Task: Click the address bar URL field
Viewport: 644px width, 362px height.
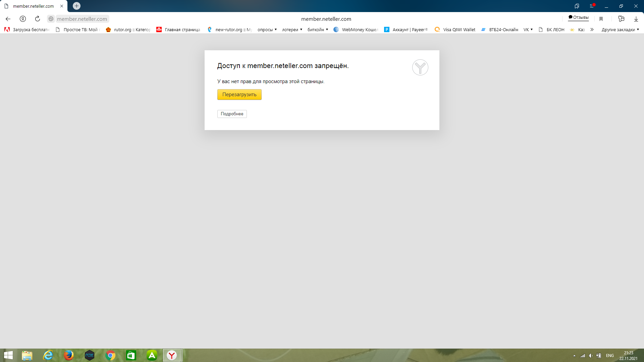Action: point(82,19)
